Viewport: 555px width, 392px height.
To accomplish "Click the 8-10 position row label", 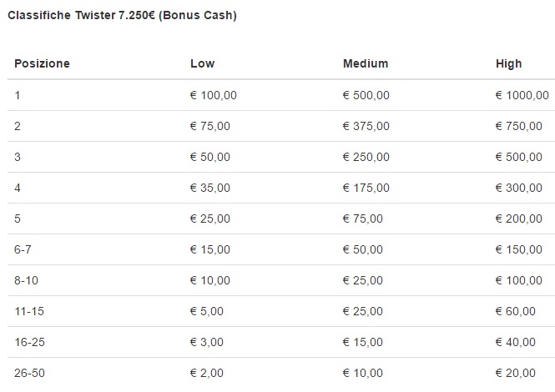I will 26,280.
